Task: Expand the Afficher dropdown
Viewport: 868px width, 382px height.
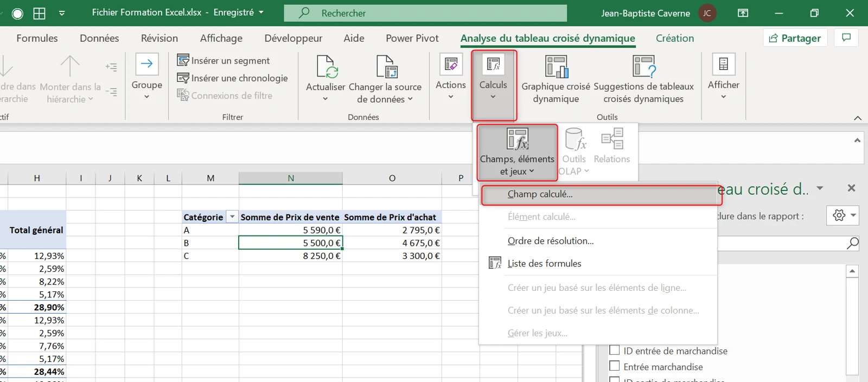Action: pyautogui.click(x=723, y=79)
